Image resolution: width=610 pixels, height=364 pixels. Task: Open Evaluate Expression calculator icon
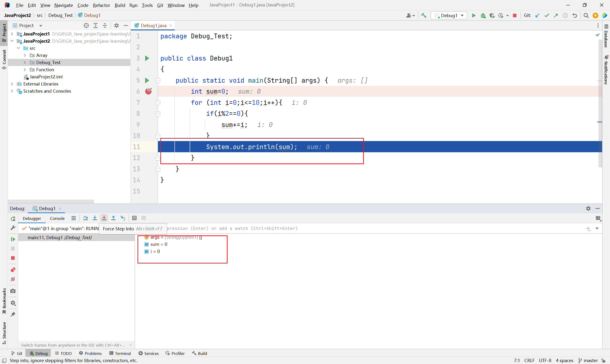coord(134,218)
